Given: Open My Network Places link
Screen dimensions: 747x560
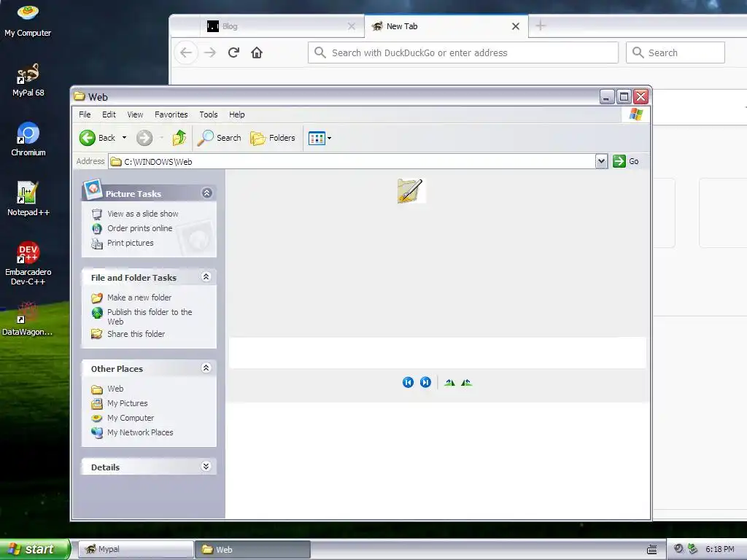Looking at the screenshot, I should pos(140,432).
